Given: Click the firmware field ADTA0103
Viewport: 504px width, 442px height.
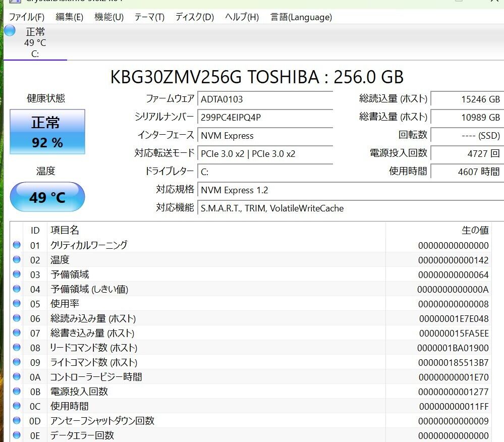Looking at the screenshot, I should point(265,99).
